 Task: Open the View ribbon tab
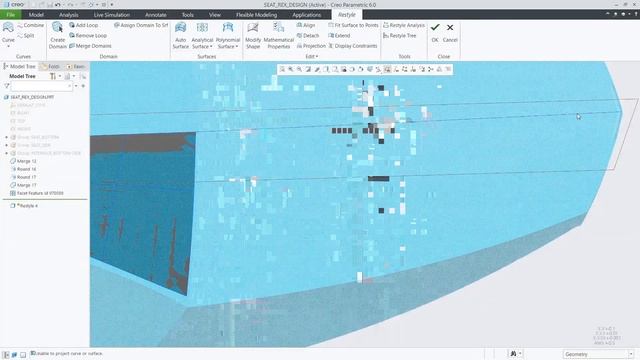tap(215, 15)
